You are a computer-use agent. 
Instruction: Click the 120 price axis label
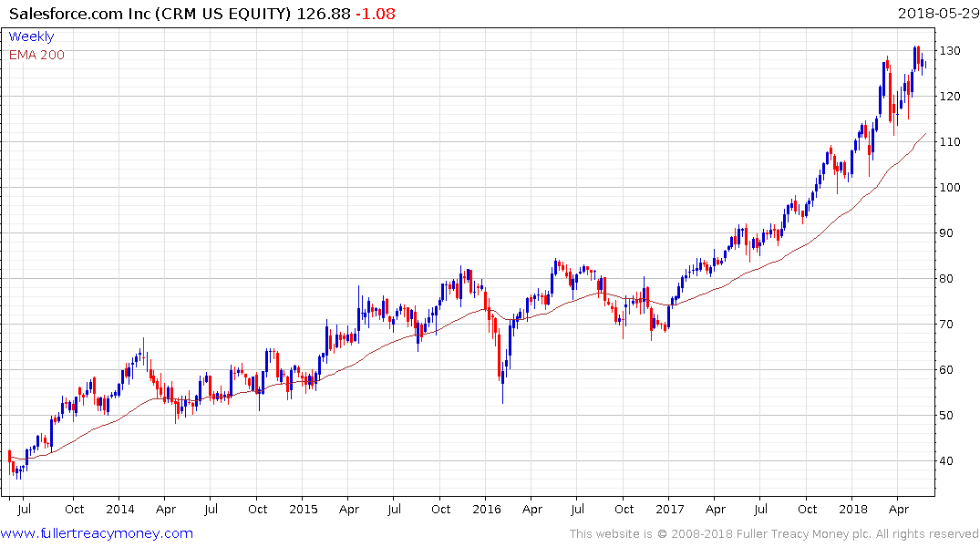950,97
